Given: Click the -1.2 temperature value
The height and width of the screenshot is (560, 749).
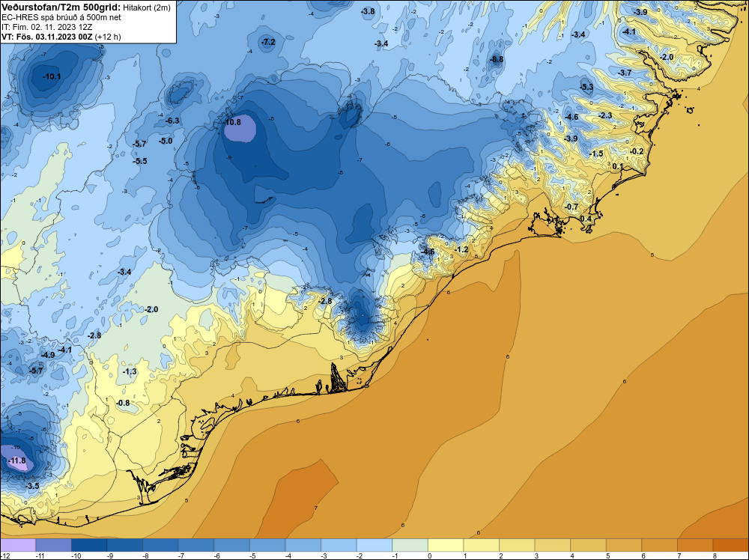Looking at the screenshot, I should (461, 249).
